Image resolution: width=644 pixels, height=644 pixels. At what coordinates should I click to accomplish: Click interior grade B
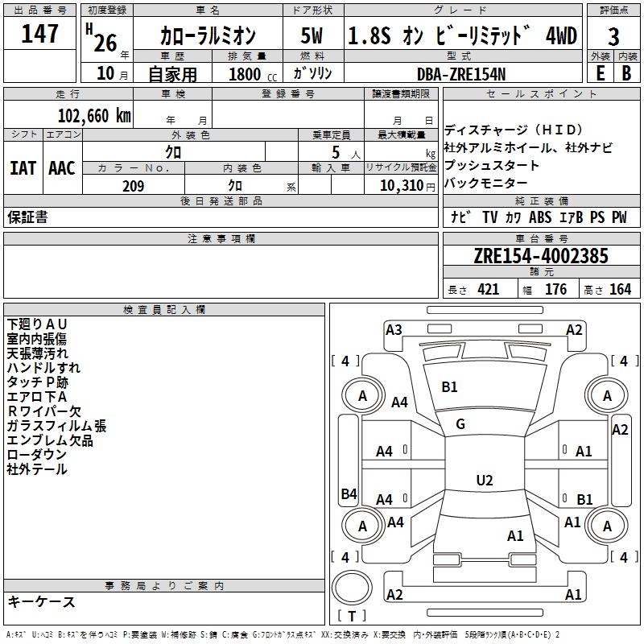(x=626, y=73)
